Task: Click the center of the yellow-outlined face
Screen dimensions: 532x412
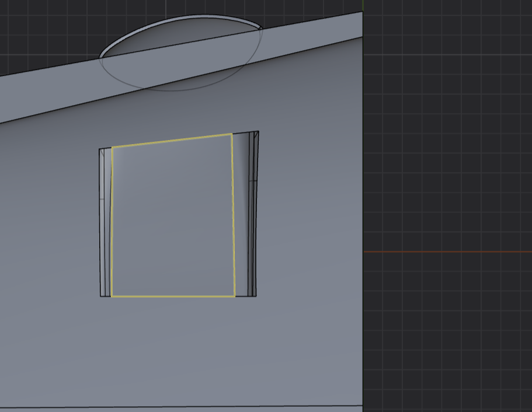Action: (173, 217)
